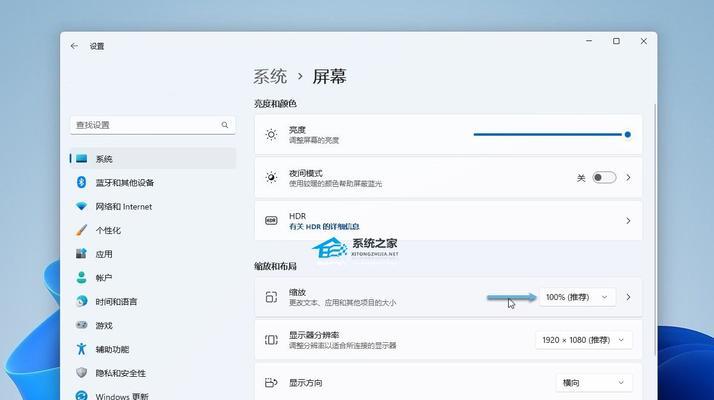The height and width of the screenshot is (400, 714).
Task: Click the settings page vertical scrollbar
Action: (655, 230)
